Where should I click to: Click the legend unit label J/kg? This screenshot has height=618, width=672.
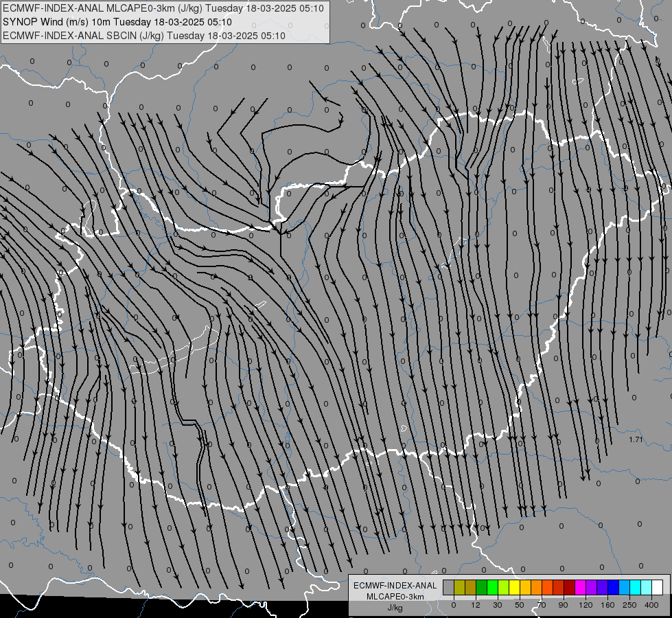pyautogui.click(x=395, y=608)
